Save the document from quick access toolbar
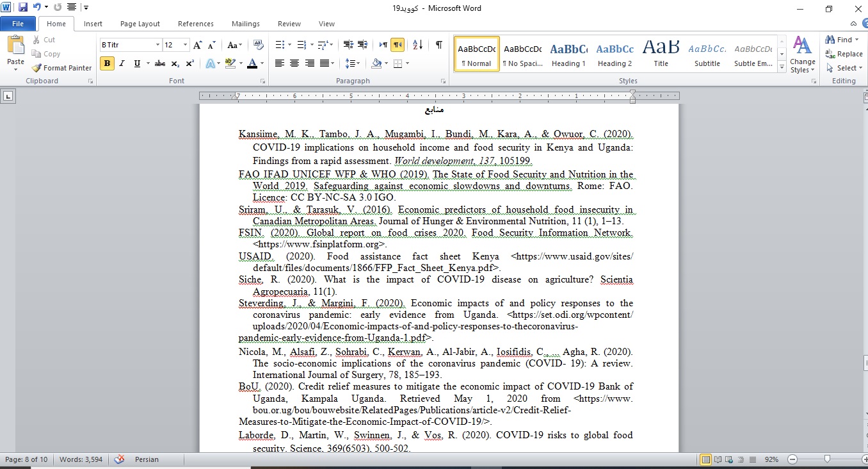 click(x=23, y=8)
